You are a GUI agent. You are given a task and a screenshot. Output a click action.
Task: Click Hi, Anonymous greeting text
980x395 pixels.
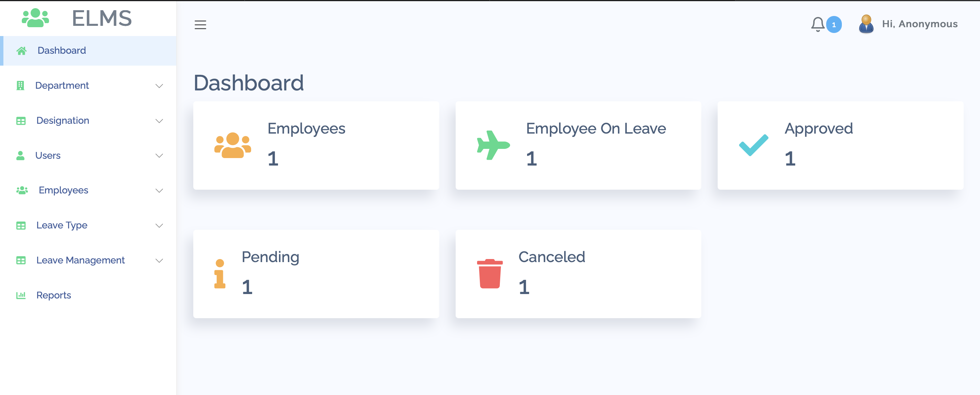pyautogui.click(x=920, y=23)
